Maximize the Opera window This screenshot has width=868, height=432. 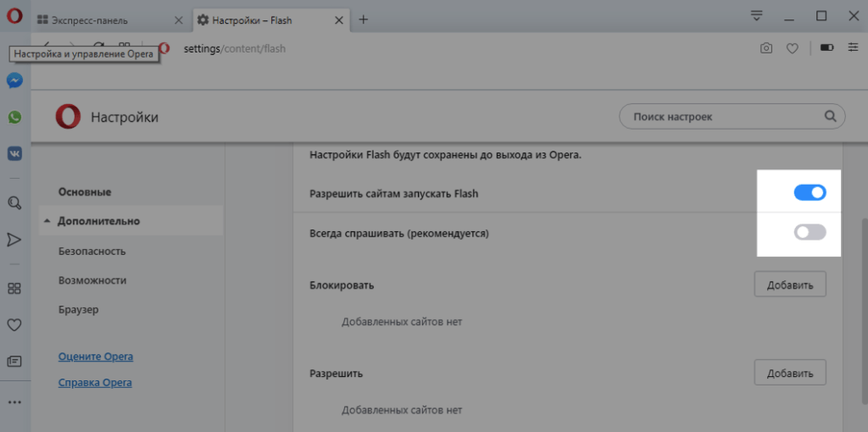click(821, 16)
